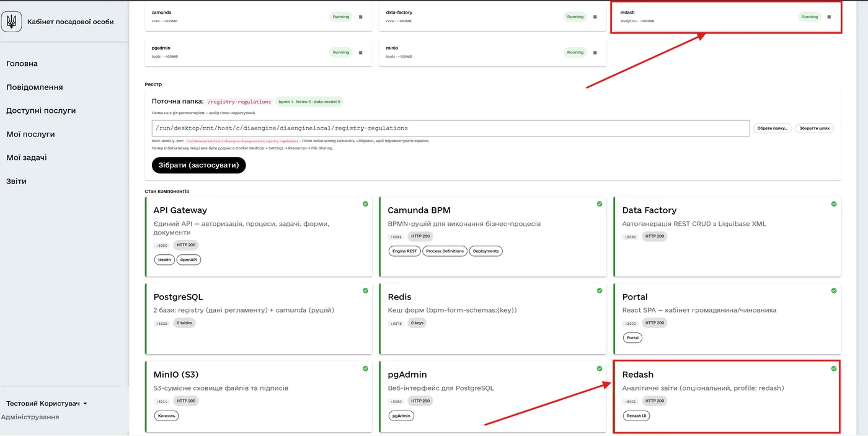This screenshot has width=868, height=436.
Task: Stop the data-factory service via square icon
Action: coord(595,17)
